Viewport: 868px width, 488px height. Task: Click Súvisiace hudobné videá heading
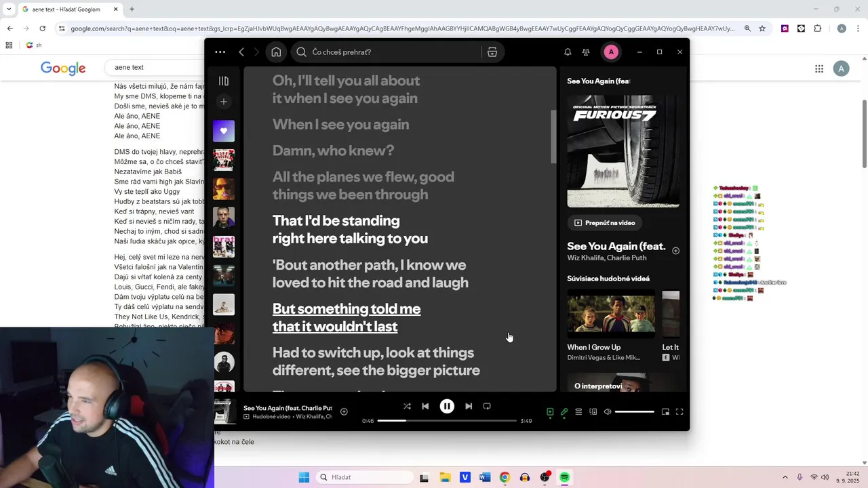[608, 279]
